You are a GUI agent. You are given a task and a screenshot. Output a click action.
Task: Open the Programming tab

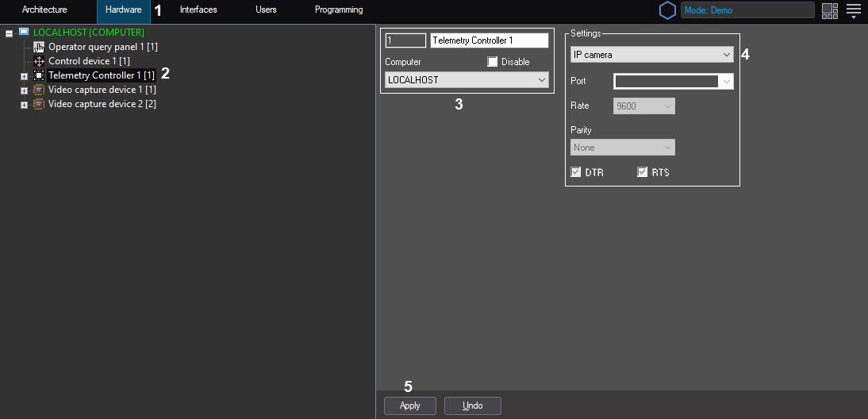[x=339, y=10]
